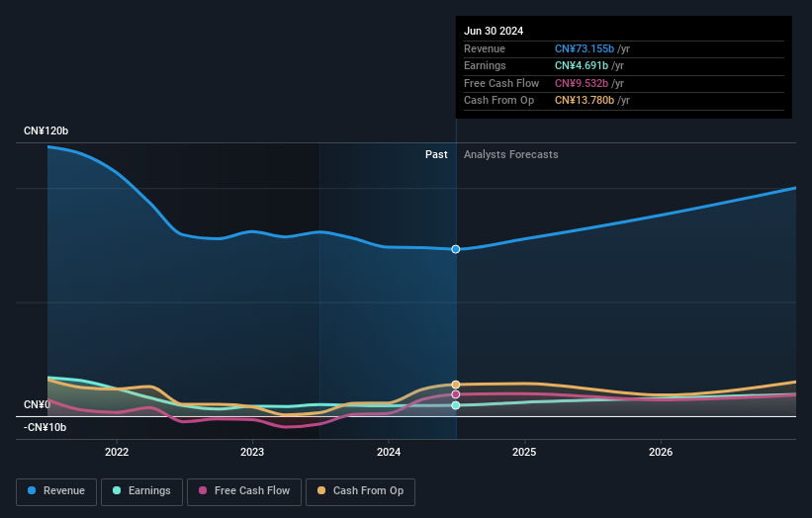Click the Past label
812x518 pixels.
pyautogui.click(x=436, y=154)
